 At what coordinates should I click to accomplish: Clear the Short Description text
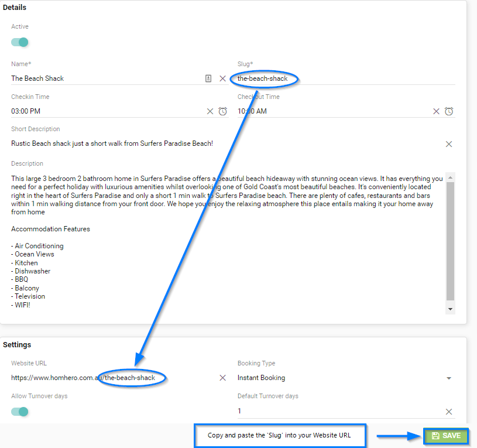point(449,144)
